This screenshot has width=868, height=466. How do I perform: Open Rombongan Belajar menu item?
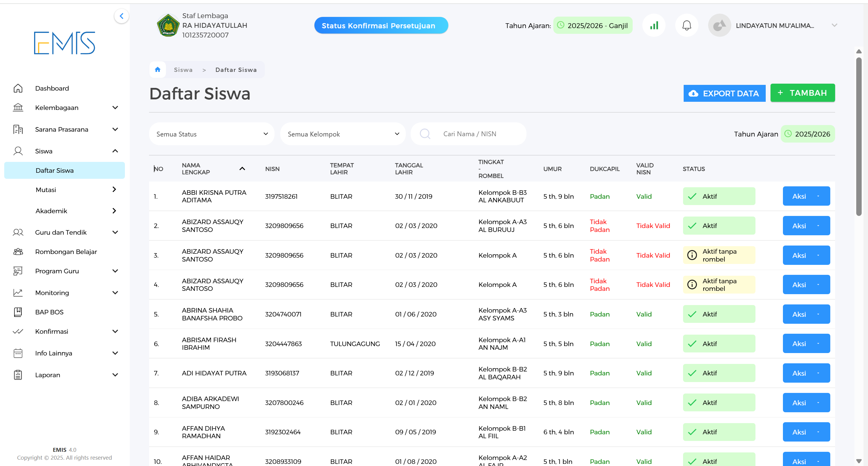(66, 252)
